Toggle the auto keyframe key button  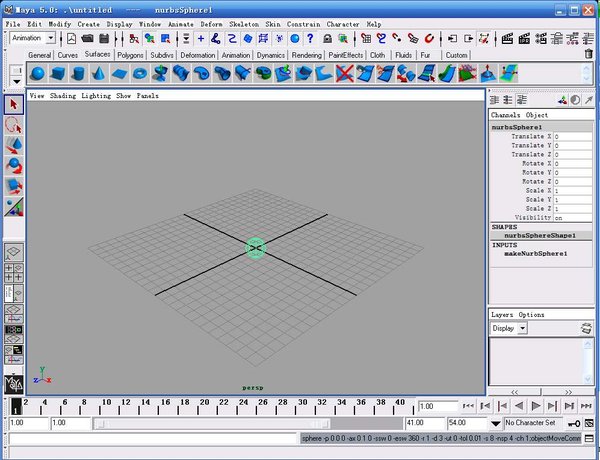click(574, 424)
